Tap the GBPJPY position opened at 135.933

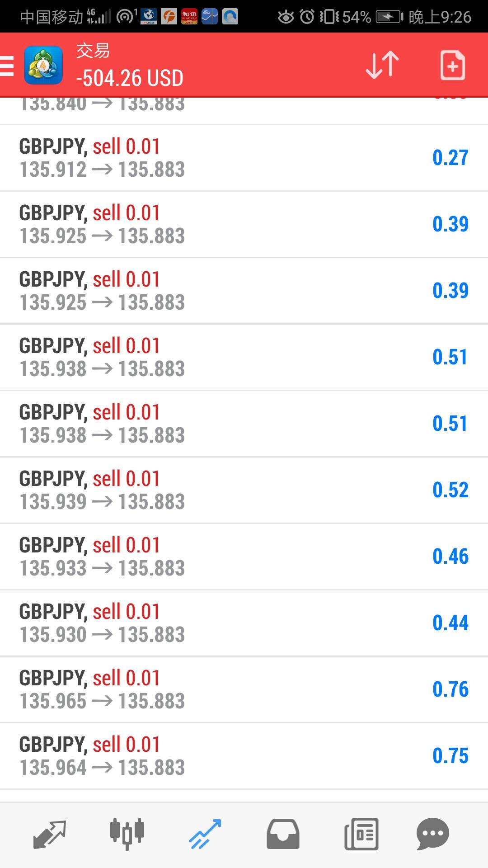click(x=244, y=557)
